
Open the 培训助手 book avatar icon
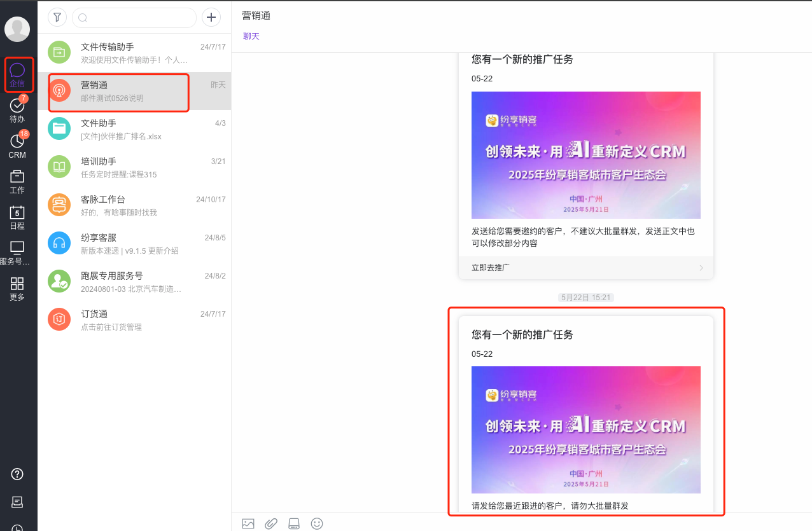[59, 167]
